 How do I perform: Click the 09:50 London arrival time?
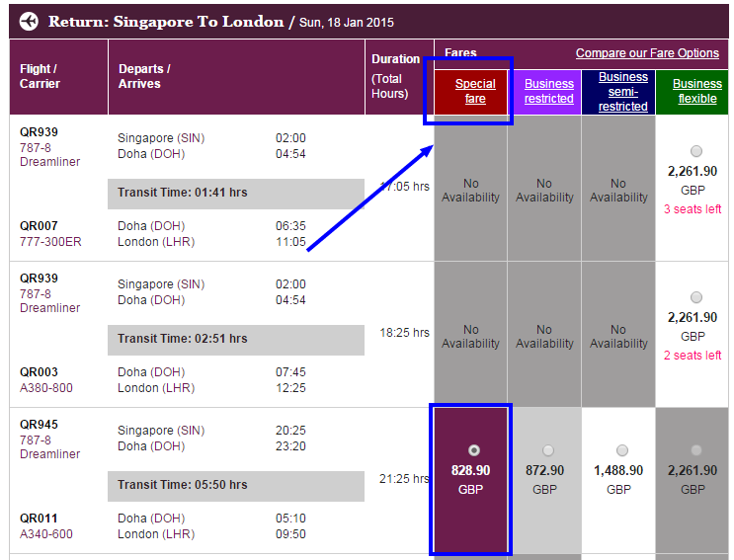290,534
